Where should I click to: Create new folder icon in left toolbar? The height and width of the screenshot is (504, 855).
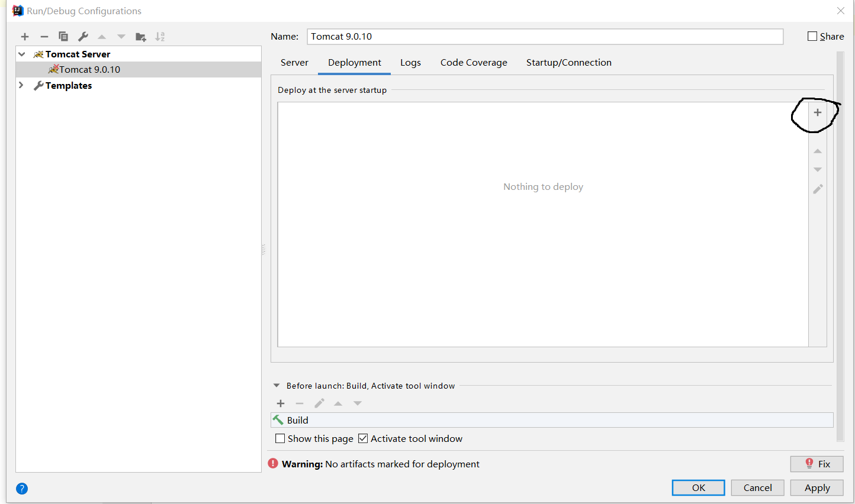click(x=141, y=37)
